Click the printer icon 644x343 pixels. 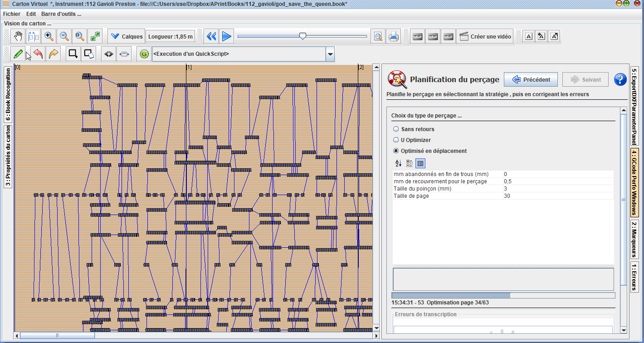(x=394, y=36)
